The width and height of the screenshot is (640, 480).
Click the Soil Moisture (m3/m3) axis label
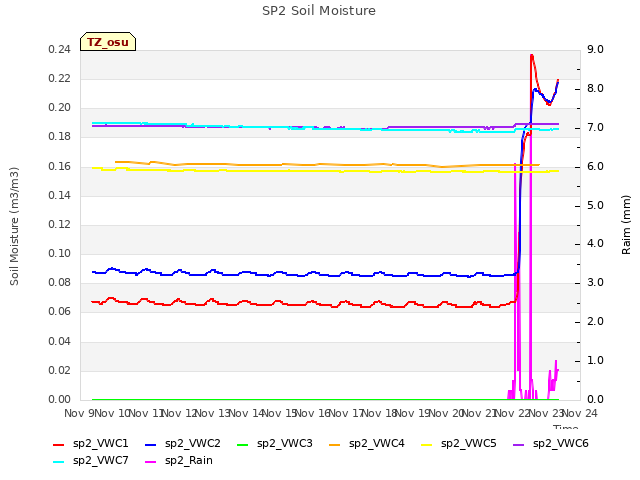[14, 226]
